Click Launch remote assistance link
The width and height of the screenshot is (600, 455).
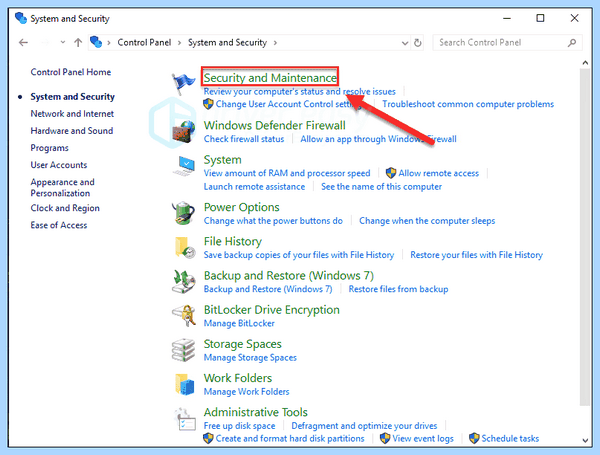(254, 187)
